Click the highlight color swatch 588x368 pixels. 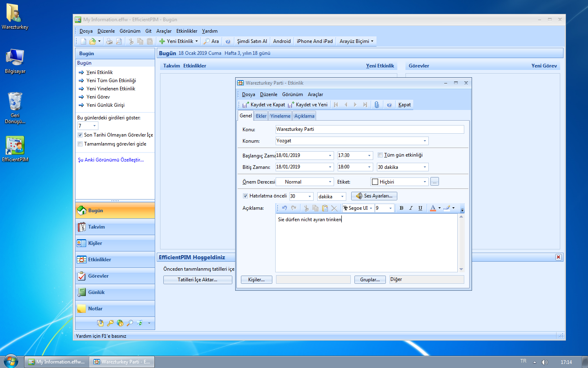coord(447,208)
